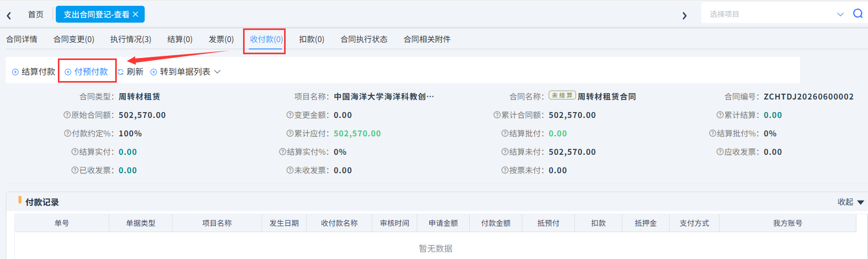
Task: Open the 结算(0) tab
Action: pos(180,39)
